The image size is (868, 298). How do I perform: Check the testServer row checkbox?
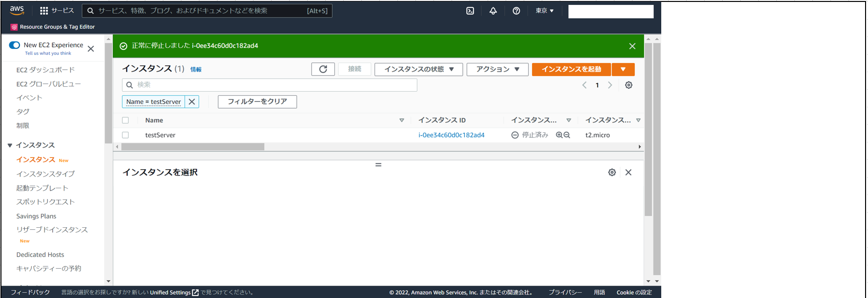(125, 135)
